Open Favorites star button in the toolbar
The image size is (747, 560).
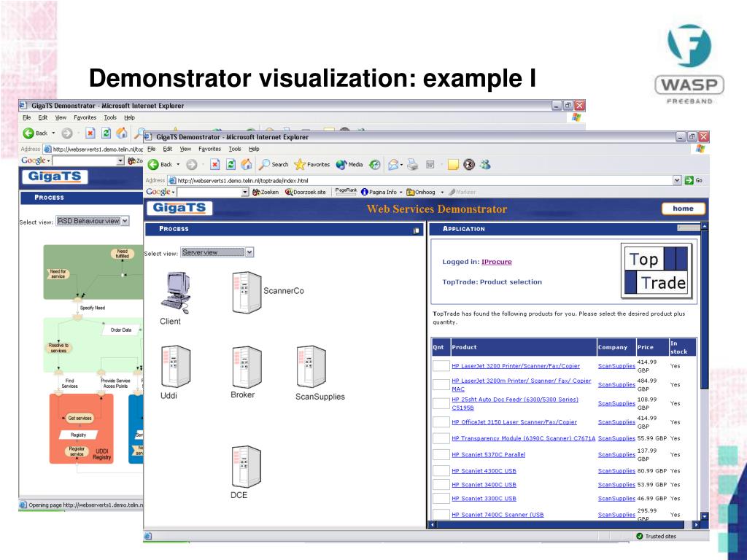click(312, 165)
